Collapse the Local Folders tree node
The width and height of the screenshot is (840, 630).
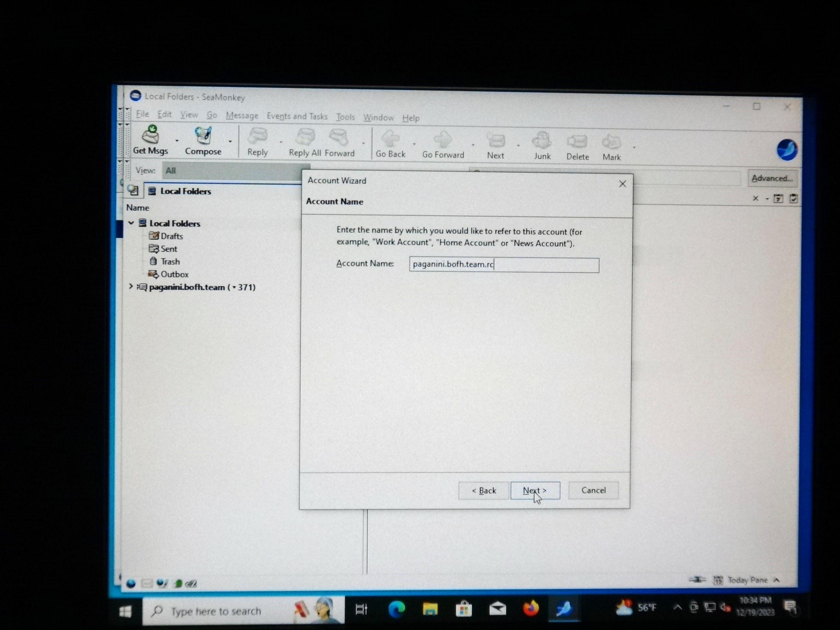[x=131, y=223]
